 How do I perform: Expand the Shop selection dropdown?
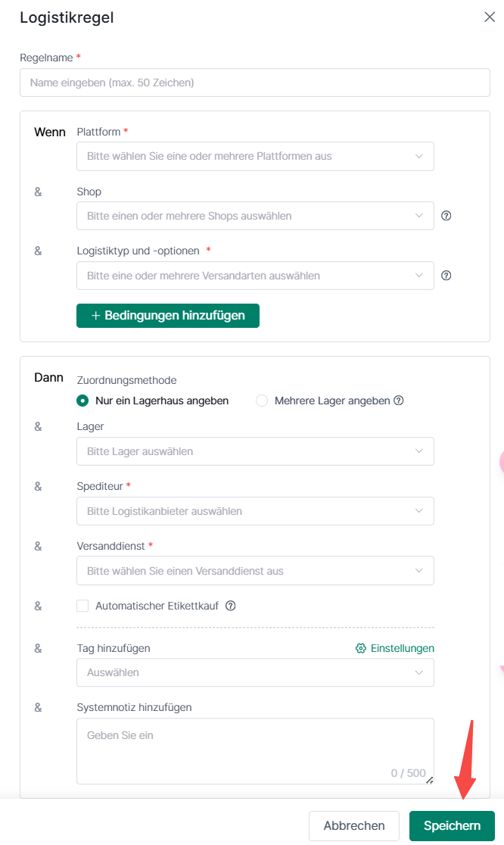(x=255, y=216)
